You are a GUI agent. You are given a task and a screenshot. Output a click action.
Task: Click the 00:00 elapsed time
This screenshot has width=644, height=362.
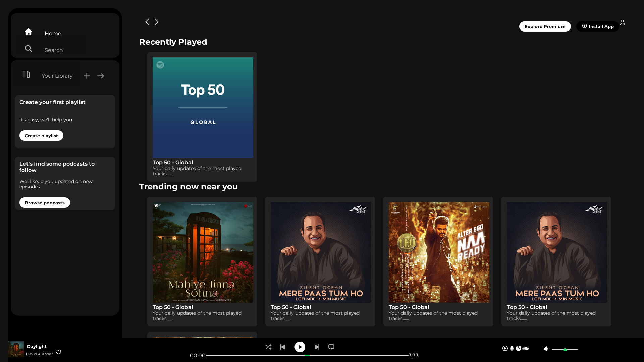[198, 355]
